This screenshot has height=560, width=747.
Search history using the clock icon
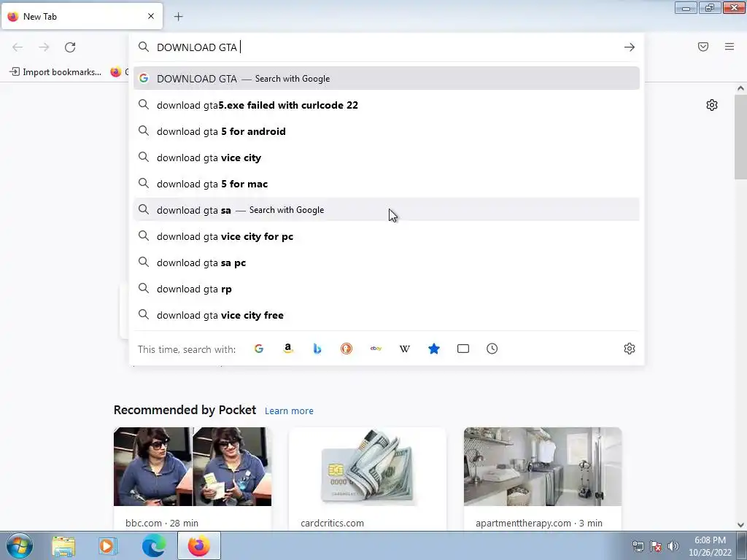[x=492, y=349]
